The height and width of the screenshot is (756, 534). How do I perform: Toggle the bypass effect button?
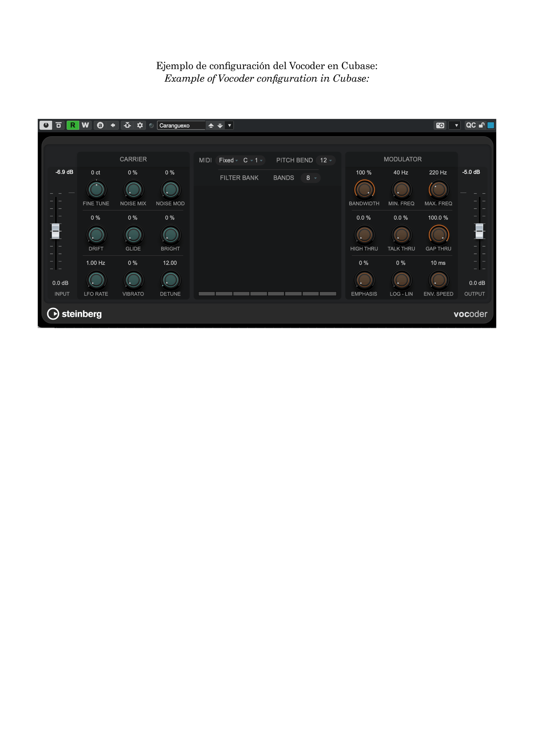(59, 125)
